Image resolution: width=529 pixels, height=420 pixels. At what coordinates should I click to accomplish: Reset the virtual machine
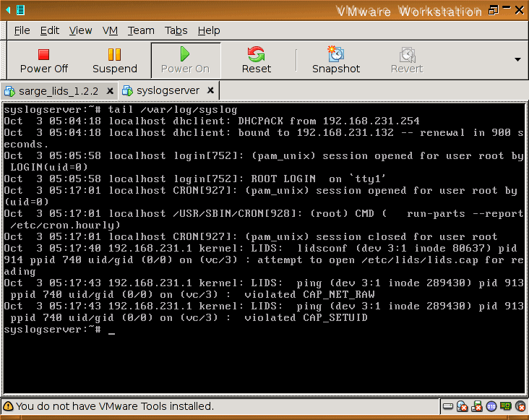(257, 61)
